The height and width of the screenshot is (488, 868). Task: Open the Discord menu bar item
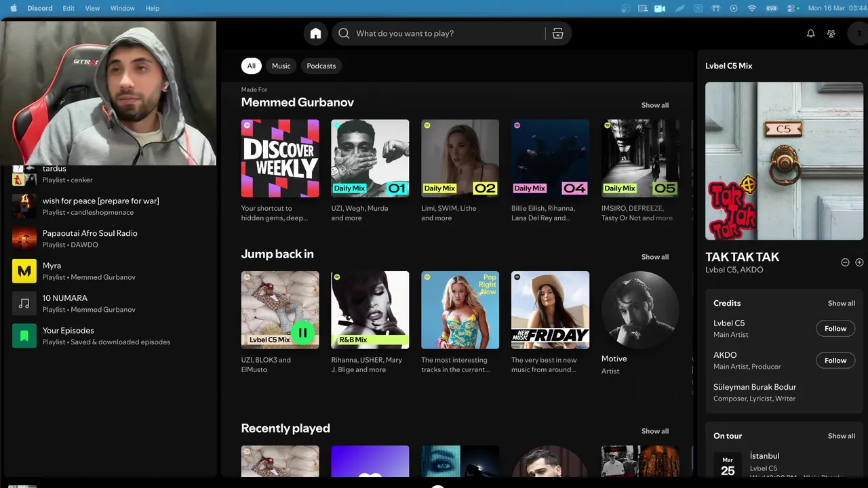point(39,8)
